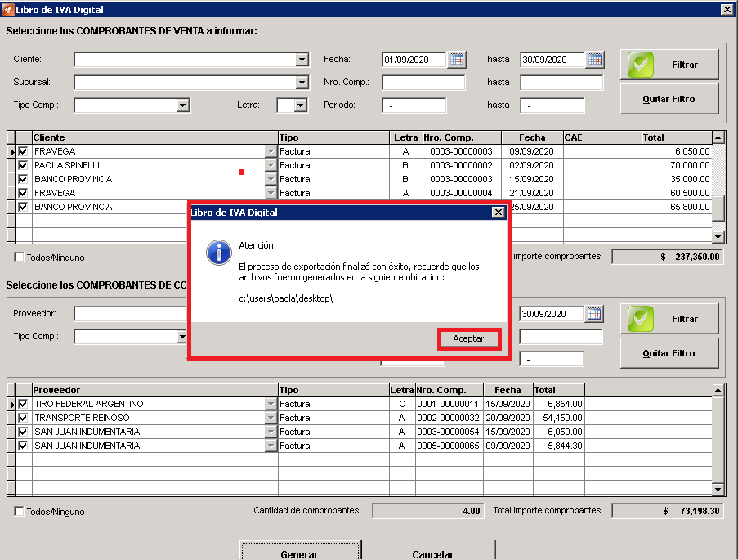Open dropdown on BANCO PROVINCIA 0003-00000003 row
The width and height of the screenshot is (738, 560).
coord(271,179)
